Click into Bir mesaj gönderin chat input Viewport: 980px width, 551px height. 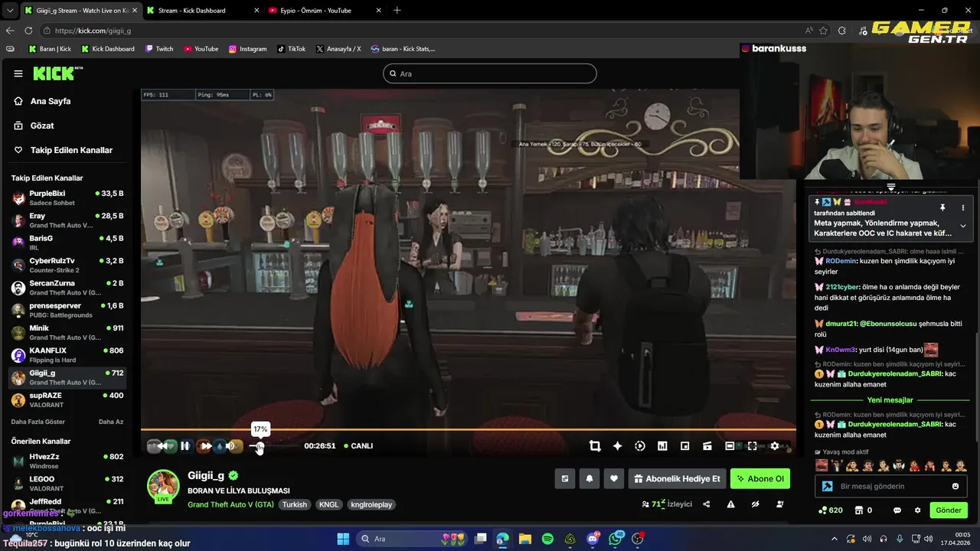click(x=892, y=486)
